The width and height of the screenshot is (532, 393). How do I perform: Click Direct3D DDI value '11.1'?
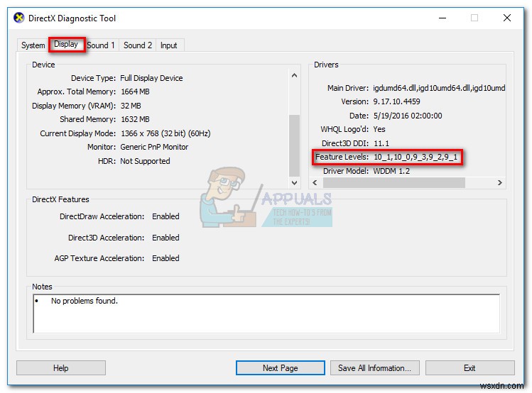pos(381,143)
